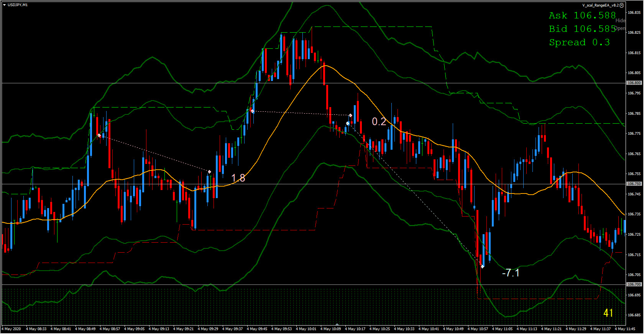Click the 106.700 horizontal line price tag
The image size is (644, 334).
[x=634, y=284]
